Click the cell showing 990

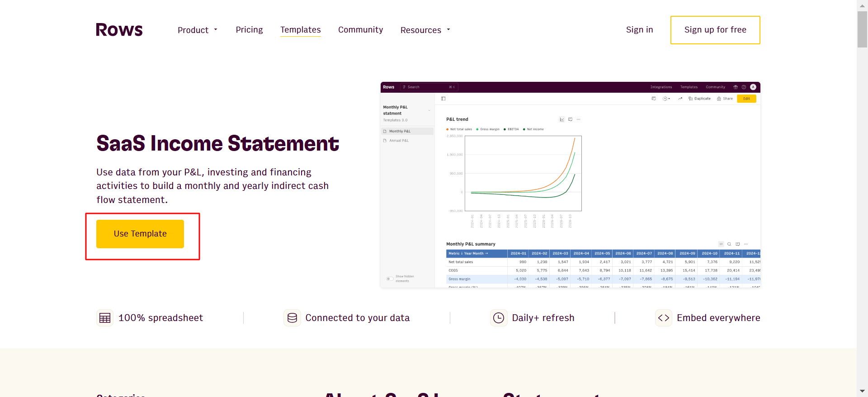click(x=518, y=262)
